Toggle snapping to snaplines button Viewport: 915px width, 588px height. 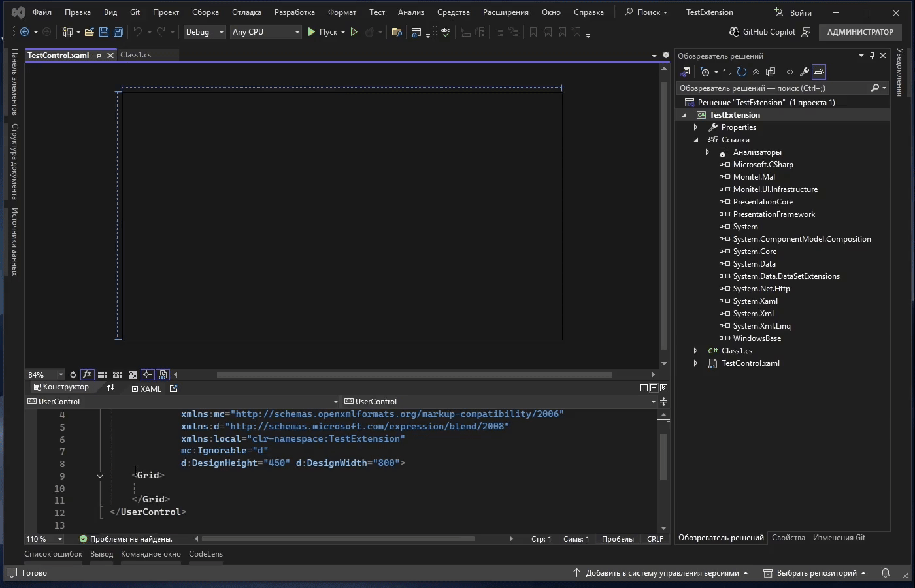(x=148, y=375)
